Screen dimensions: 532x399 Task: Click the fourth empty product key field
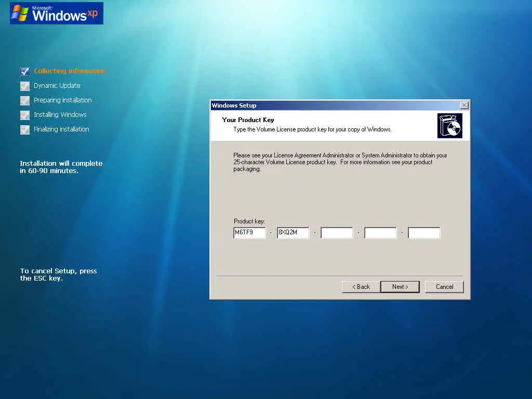[x=380, y=233]
